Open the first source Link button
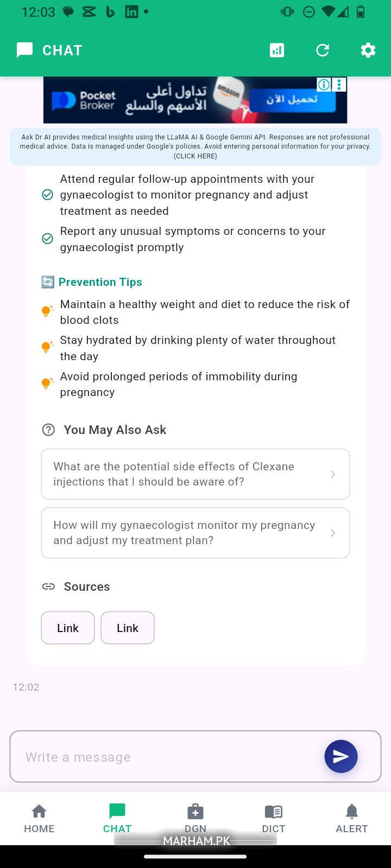Screen dimensions: 391x868 coord(68,628)
